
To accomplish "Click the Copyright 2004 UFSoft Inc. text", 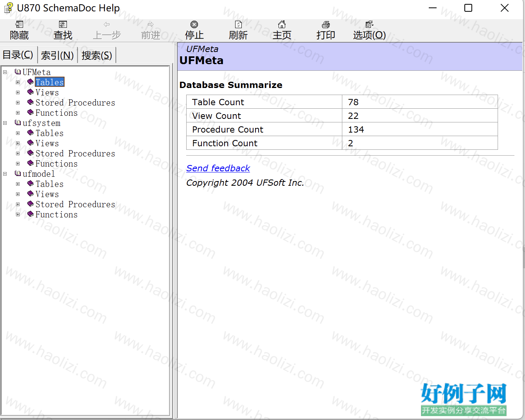I will pos(245,183).
